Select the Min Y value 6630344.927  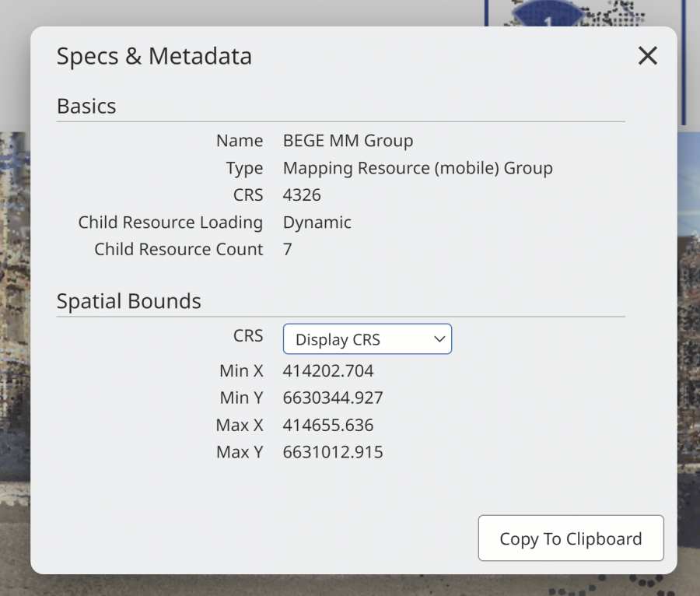333,398
